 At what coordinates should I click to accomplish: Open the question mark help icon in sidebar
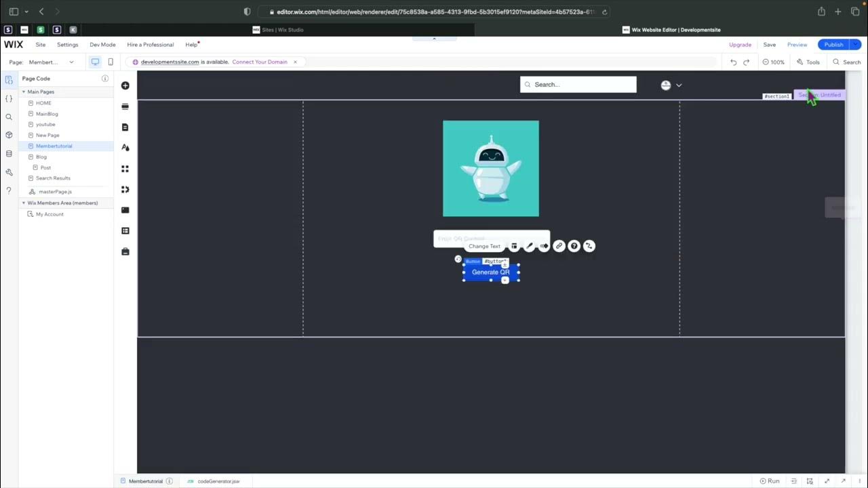click(x=9, y=190)
